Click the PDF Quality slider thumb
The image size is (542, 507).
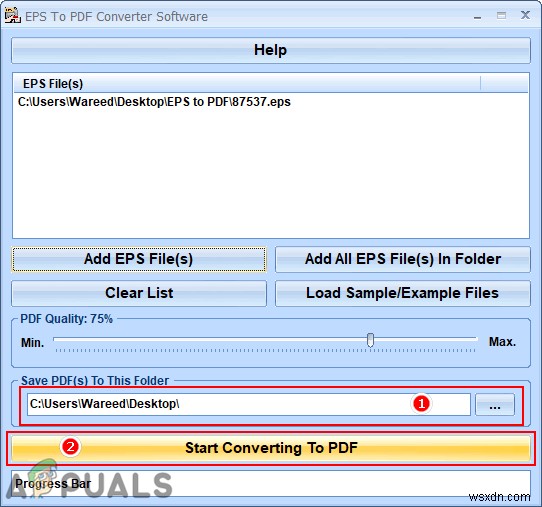pyautogui.click(x=370, y=340)
